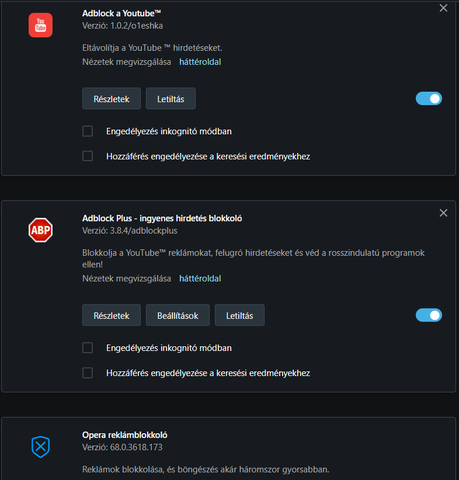Allow search results access for Adblock Plus
The width and height of the screenshot is (459, 480).
click(88, 373)
